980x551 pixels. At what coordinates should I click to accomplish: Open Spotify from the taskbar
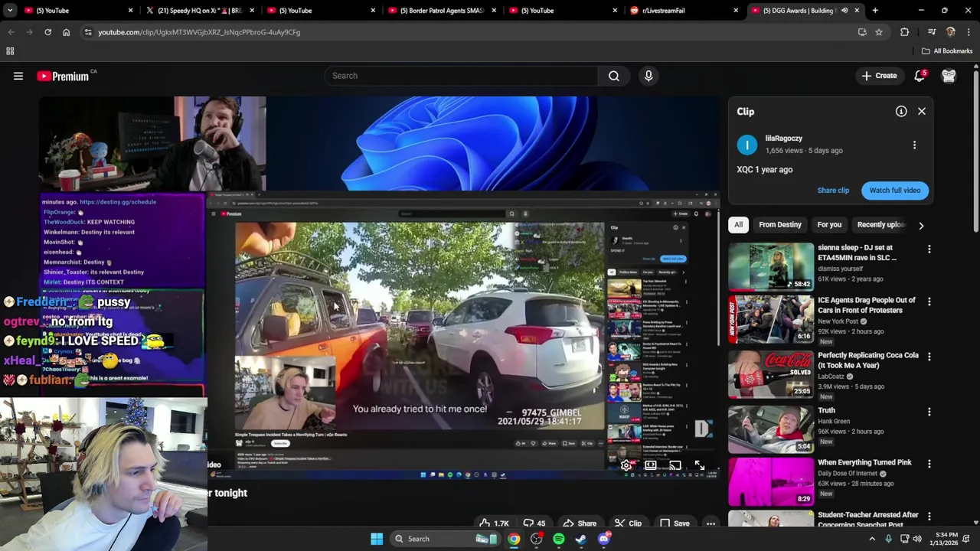(x=559, y=539)
